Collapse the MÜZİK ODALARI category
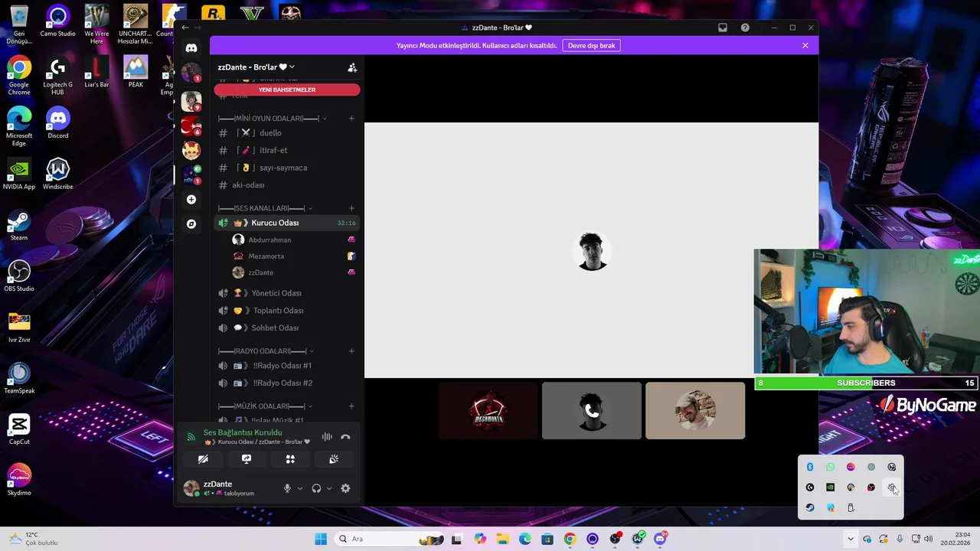 click(265, 406)
